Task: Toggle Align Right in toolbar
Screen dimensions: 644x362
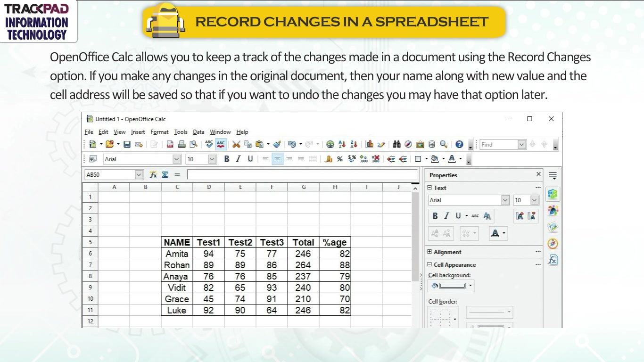Action: click(289, 159)
